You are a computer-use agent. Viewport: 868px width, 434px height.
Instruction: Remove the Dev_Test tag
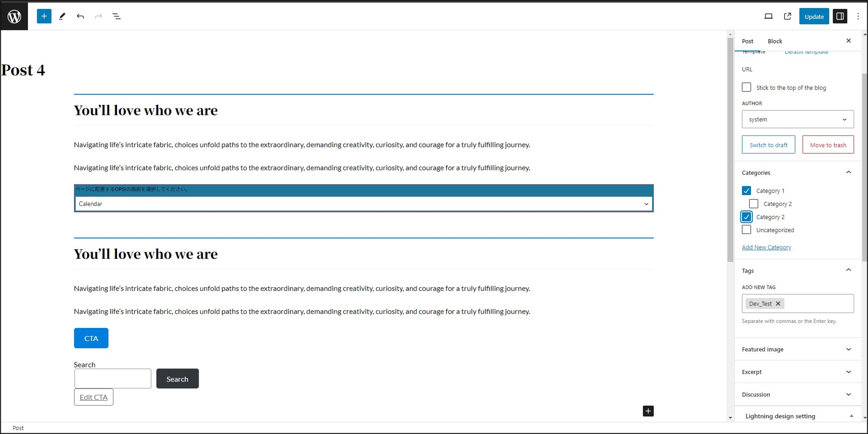[x=778, y=303]
